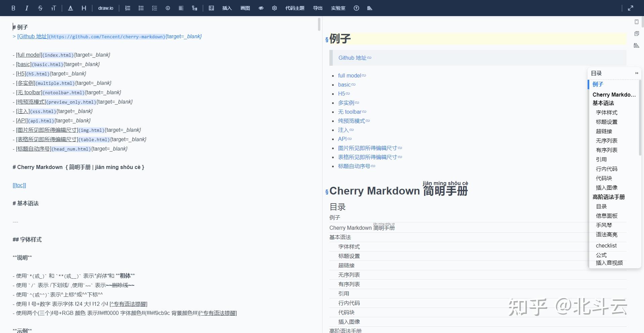Open the font size dropdown
The width and height of the screenshot is (644, 333).
tap(54, 8)
